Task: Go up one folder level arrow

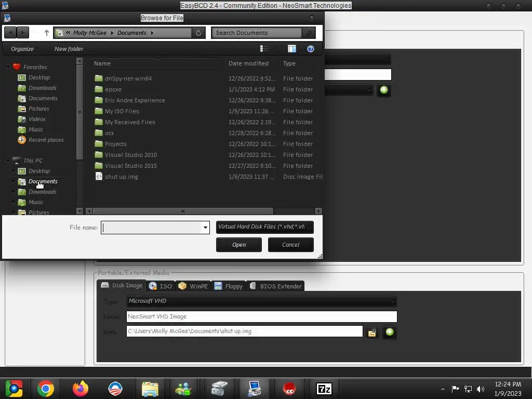Action: tap(47, 33)
